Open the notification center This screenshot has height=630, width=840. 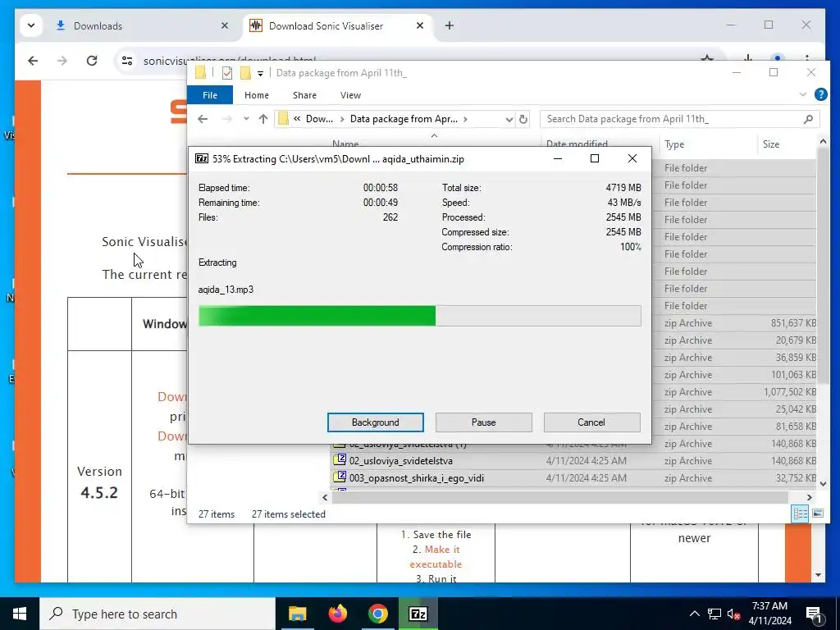pyautogui.click(x=815, y=614)
